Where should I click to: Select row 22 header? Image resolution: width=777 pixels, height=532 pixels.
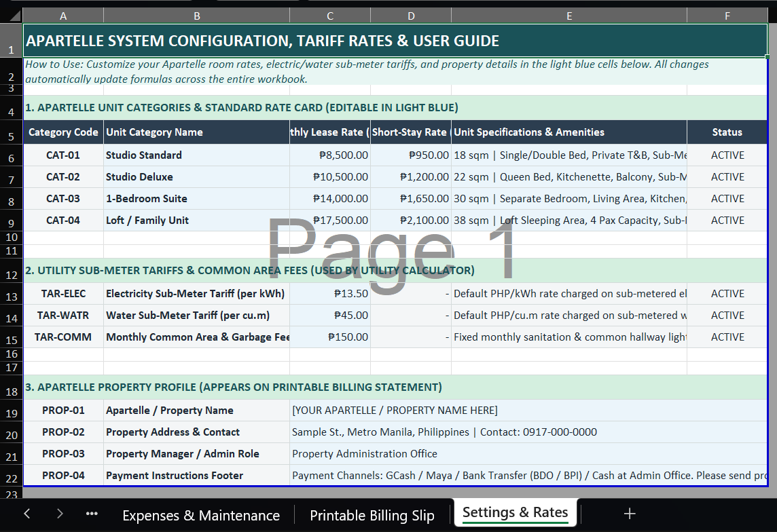click(x=12, y=476)
